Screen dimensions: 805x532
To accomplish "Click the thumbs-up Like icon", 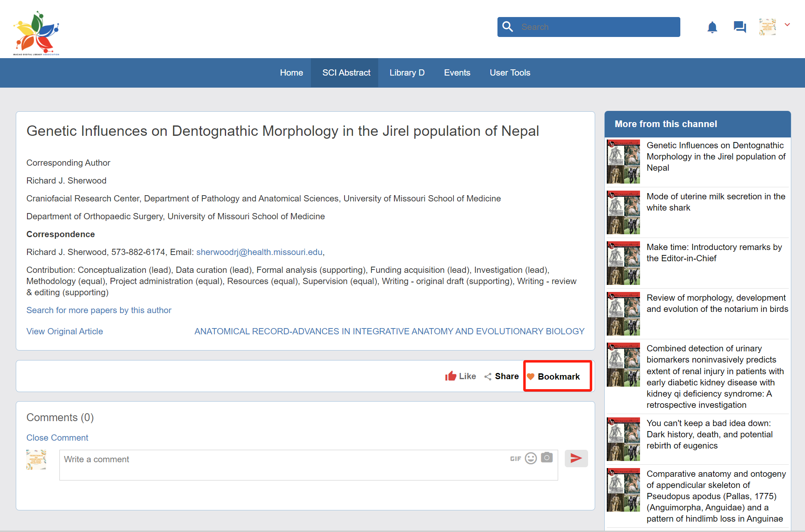I will click(451, 376).
